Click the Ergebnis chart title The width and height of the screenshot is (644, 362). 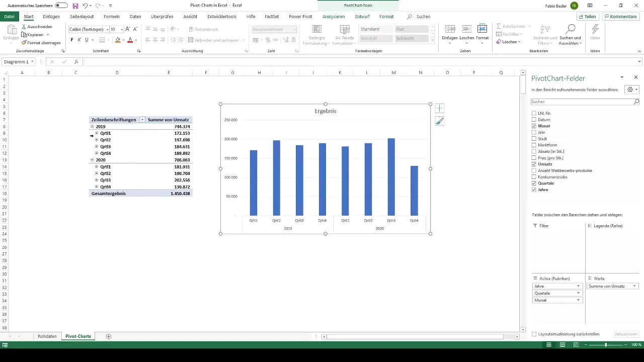[x=326, y=111]
